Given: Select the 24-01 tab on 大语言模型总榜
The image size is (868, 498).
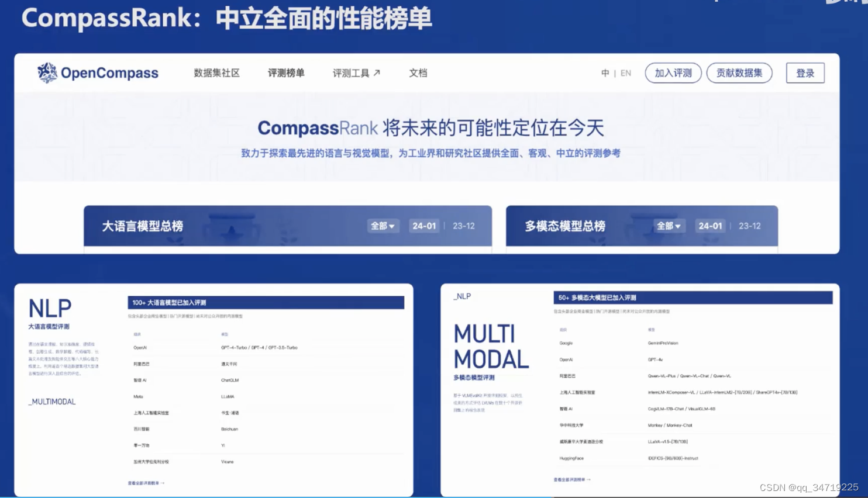Looking at the screenshot, I should (424, 226).
